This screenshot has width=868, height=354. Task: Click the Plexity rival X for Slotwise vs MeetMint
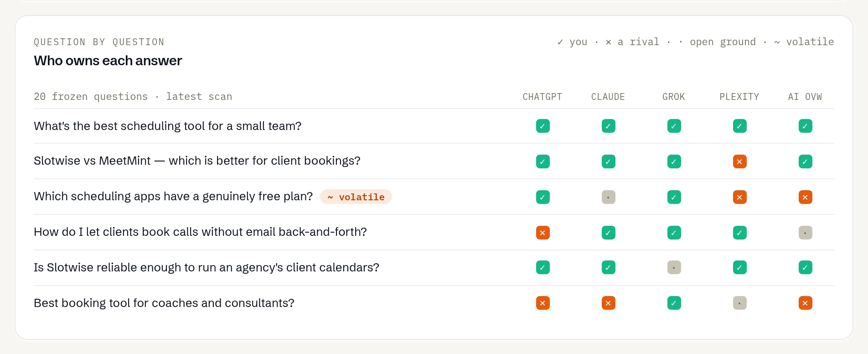click(x=739, y=161)
